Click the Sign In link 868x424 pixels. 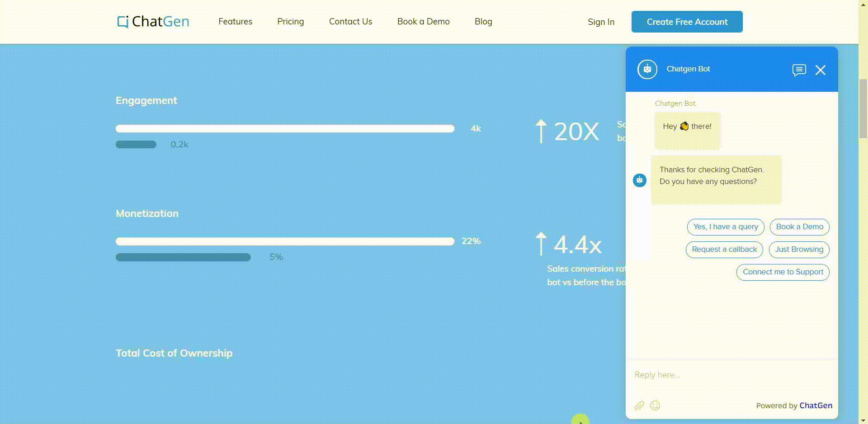[x=601, y=22]
